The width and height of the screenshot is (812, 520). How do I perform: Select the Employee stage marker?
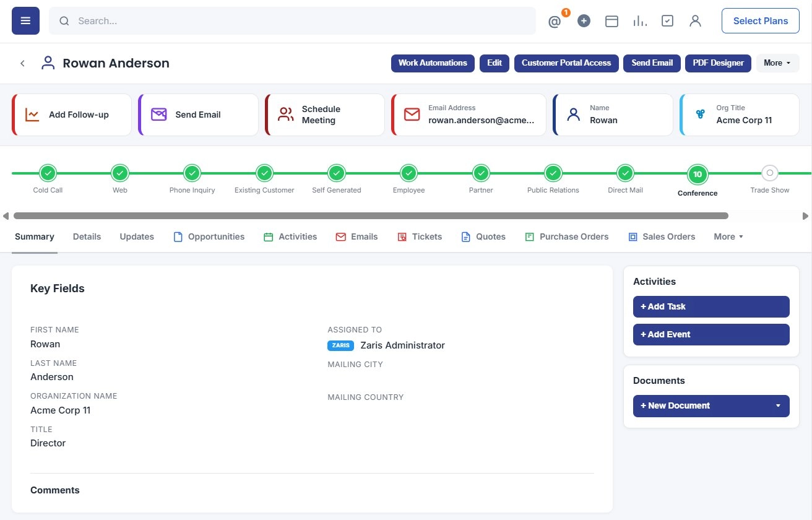tap(408, 173)
